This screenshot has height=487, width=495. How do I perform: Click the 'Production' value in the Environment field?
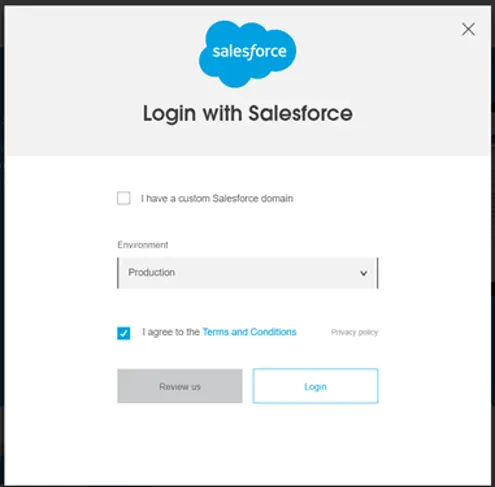click(x=152, y=272)
